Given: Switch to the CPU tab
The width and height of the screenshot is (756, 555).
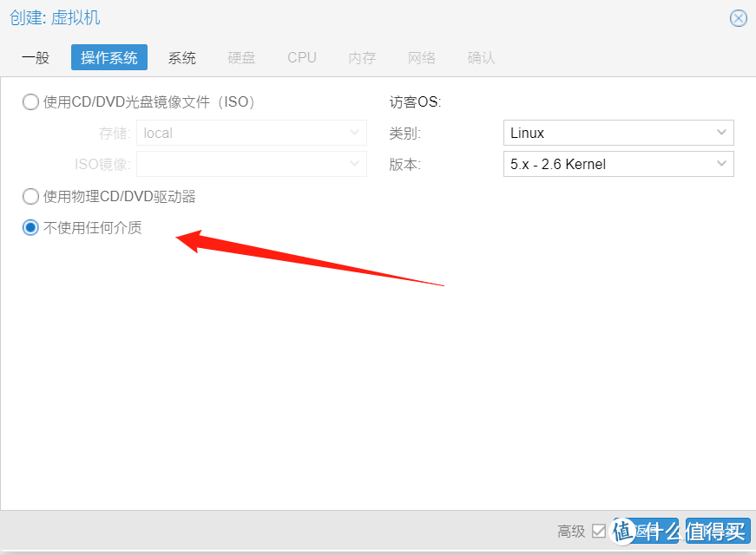Looking at the screenshot, I should click(x=301, y=57).
